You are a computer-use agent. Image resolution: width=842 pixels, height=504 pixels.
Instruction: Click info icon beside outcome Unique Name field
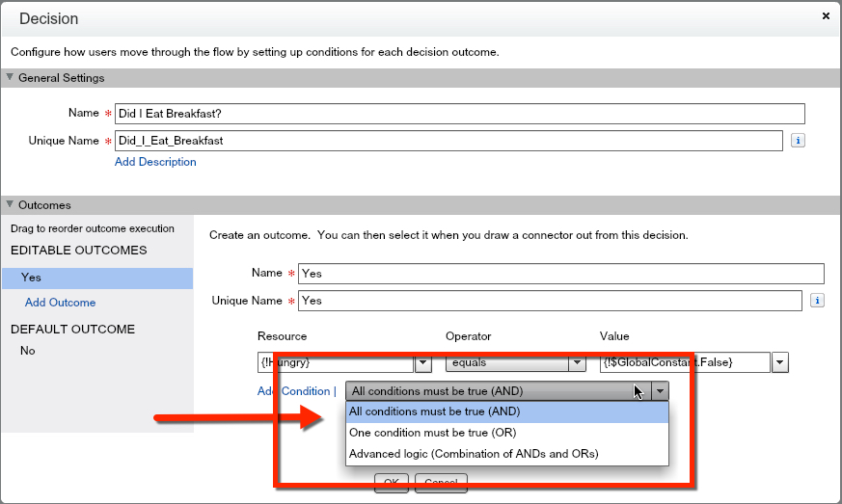[x=817, y=301]
